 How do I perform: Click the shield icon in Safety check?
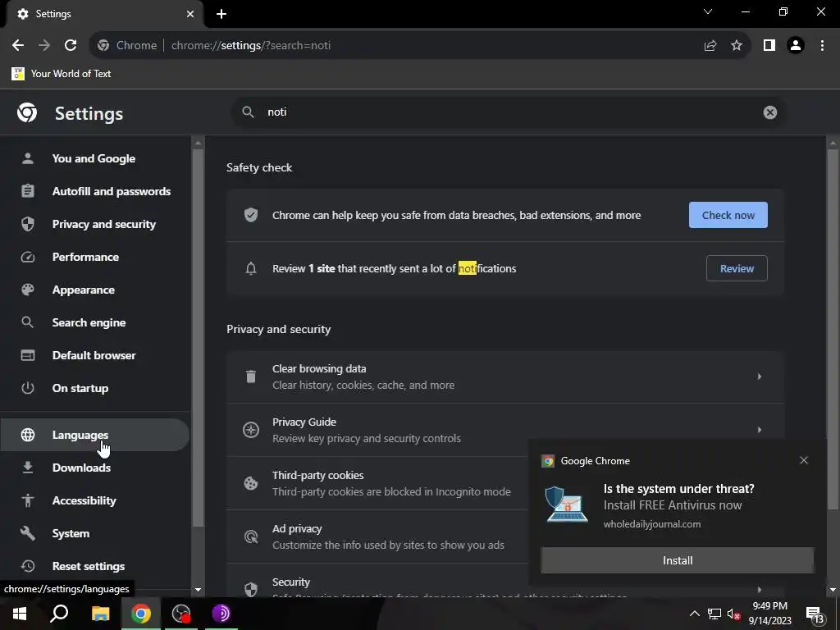pos(251,215)
